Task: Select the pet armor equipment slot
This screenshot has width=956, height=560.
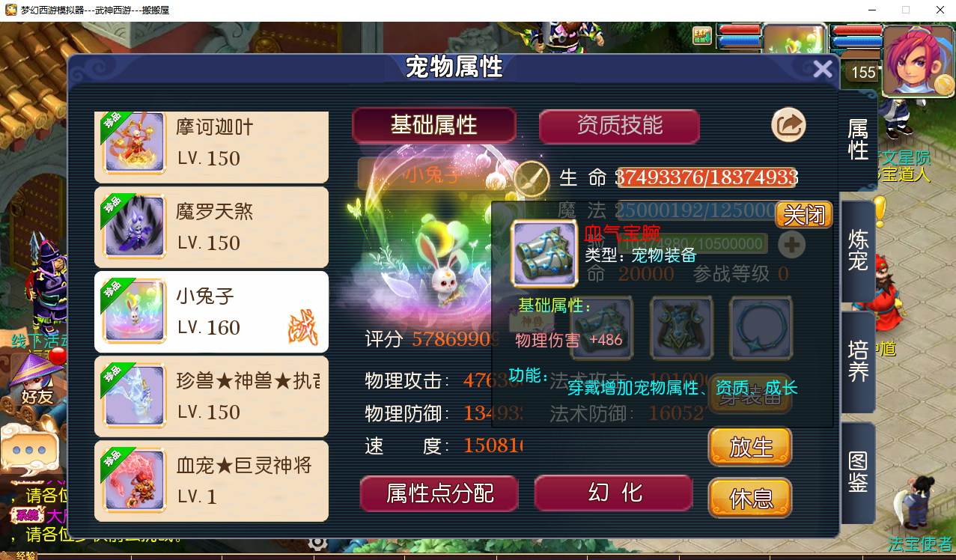Action: 681,326
